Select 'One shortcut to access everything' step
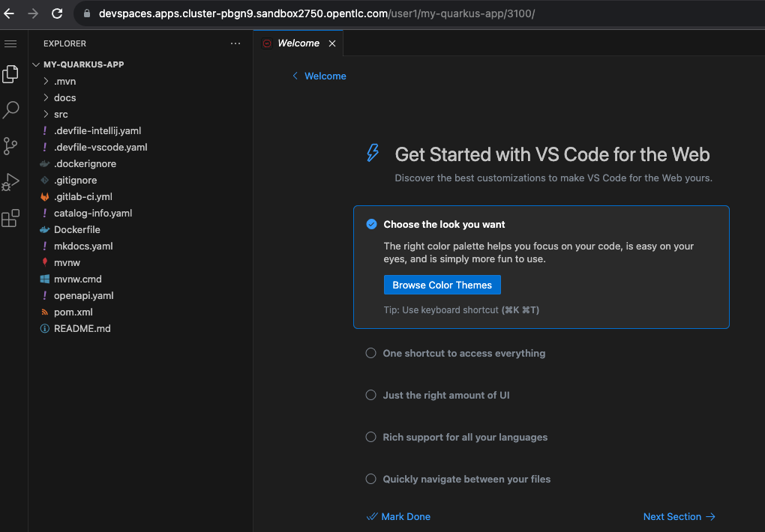765x532 pixels. (463, 353)
